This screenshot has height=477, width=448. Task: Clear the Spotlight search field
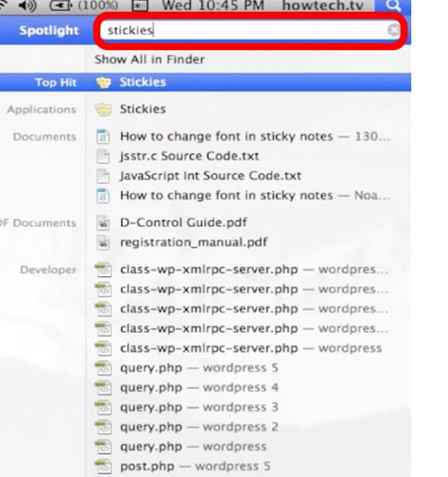click(393, 30)
